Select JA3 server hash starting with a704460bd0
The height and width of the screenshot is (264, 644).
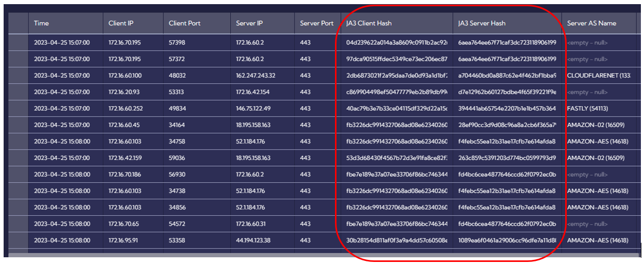coord(507,76)
